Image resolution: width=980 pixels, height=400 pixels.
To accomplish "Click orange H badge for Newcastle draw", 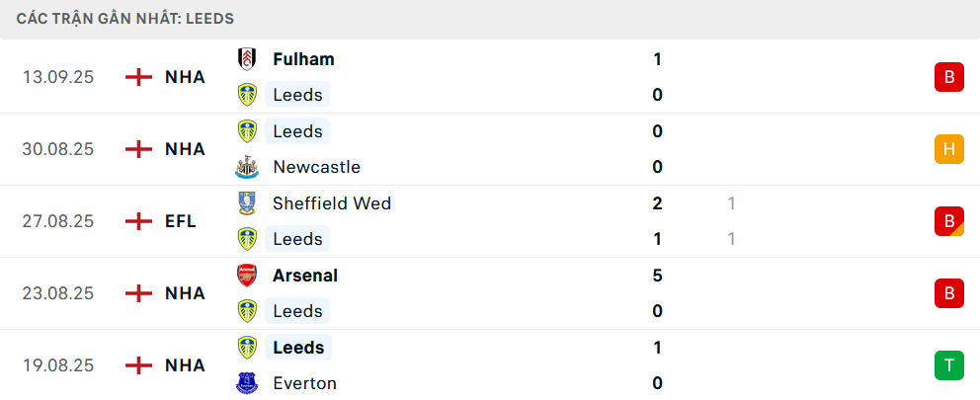I will pos(948,149).
